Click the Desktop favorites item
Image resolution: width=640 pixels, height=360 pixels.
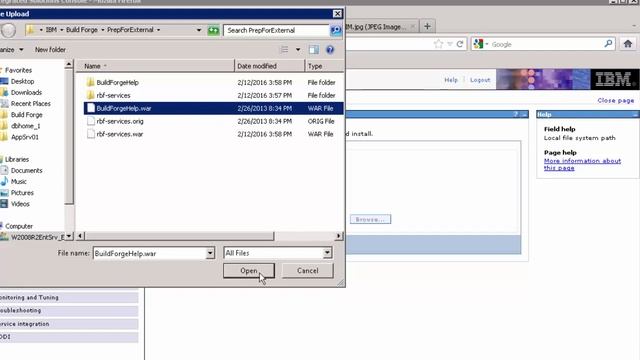[x=22, y=81]
